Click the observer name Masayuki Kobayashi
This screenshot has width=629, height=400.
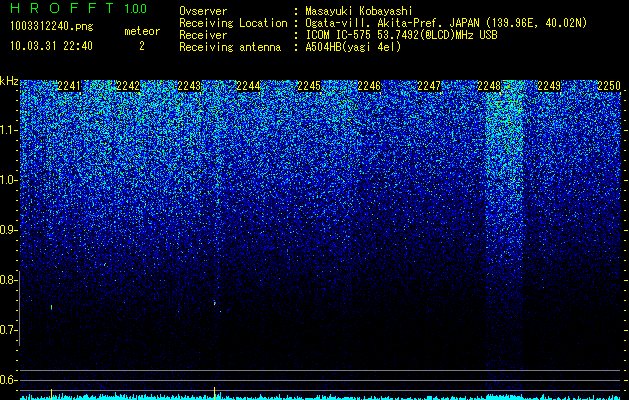pyautogui.click(x=359, y=11)
